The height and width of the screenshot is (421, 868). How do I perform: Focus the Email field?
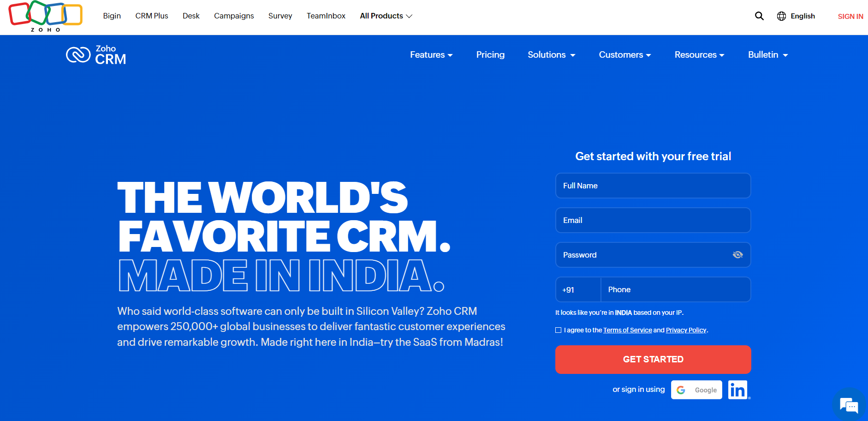point(653,220)
